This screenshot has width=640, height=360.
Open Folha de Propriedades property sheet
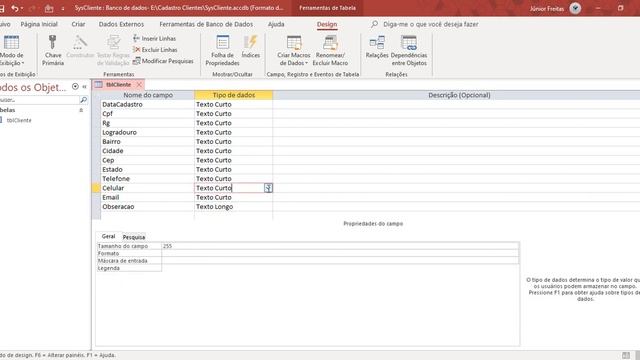[x=222, y=50]
